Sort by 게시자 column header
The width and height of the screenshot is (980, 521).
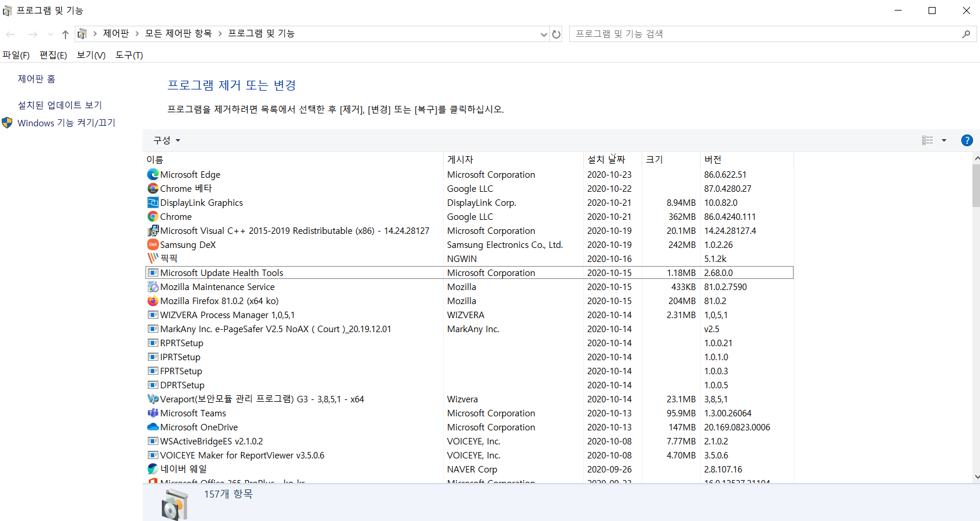pyautogui.click(x=513, y=159)
